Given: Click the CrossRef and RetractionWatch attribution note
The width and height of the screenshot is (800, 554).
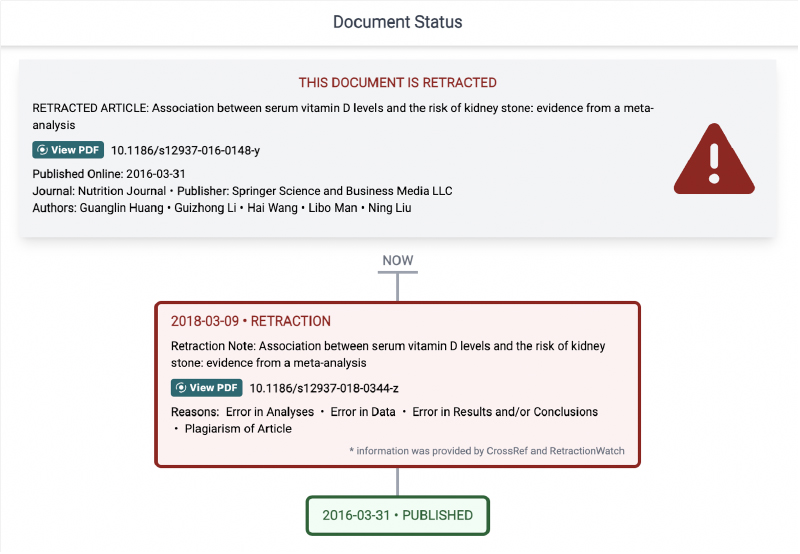Looking at the screenshot, I should (487, 451).
